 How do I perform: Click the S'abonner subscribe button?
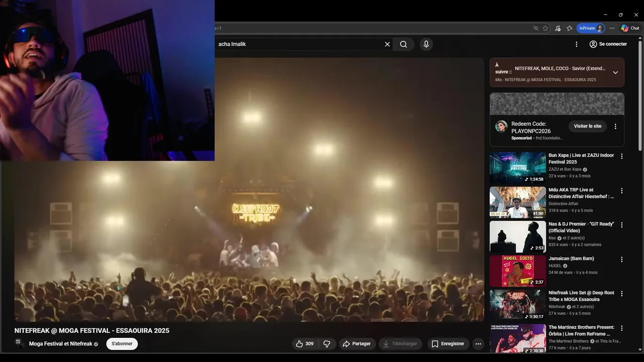122,344
